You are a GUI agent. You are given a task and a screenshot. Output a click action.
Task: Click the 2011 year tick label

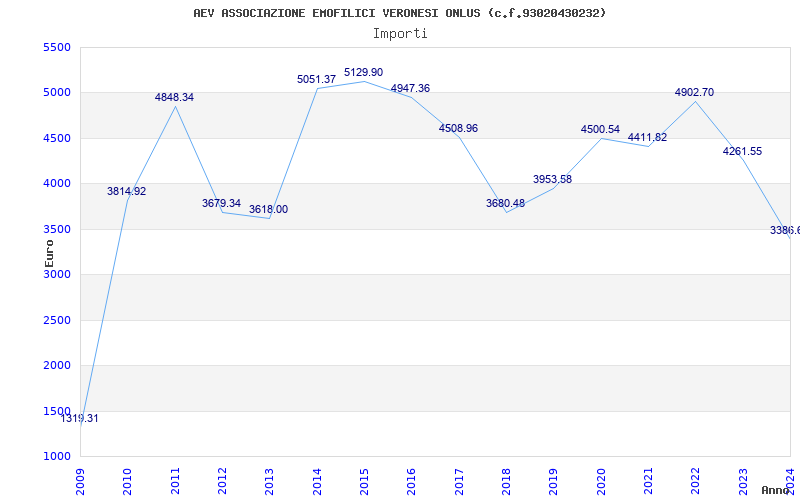tap(175, 481)
